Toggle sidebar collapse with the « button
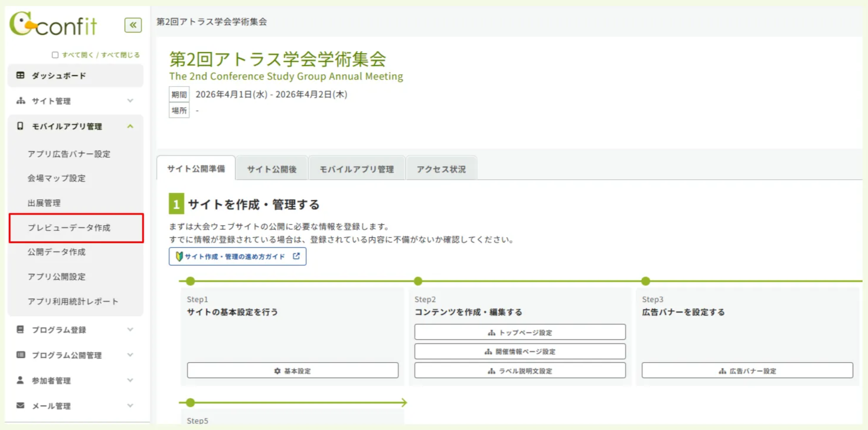 (133, 25)
